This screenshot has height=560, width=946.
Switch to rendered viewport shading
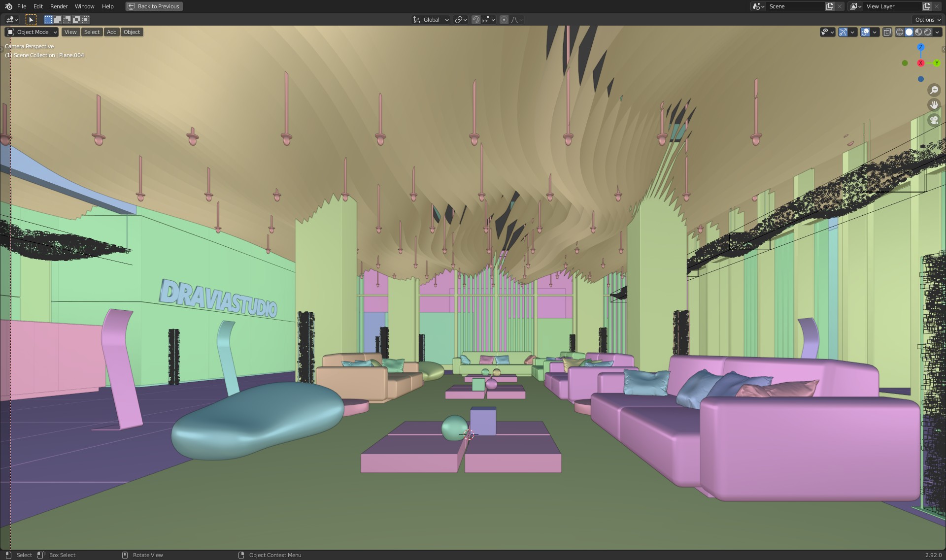[928, 32]
